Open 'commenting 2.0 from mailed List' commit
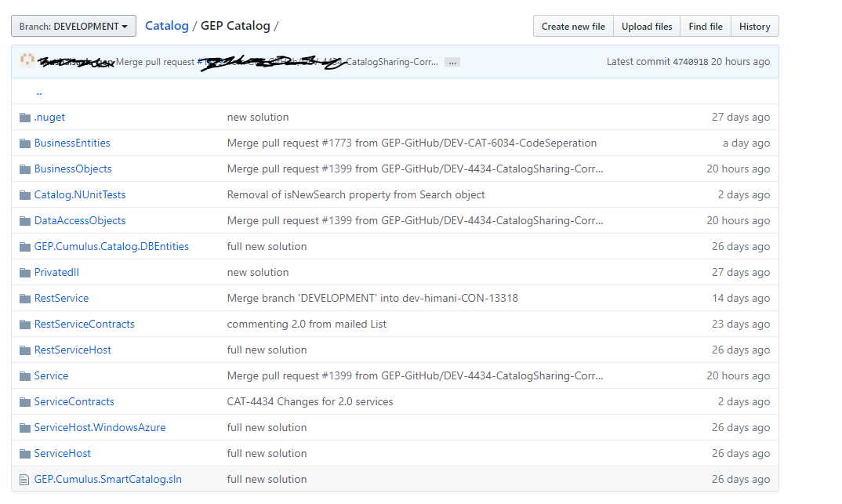Viewport: 842px width, 504px height. (307, 324)
